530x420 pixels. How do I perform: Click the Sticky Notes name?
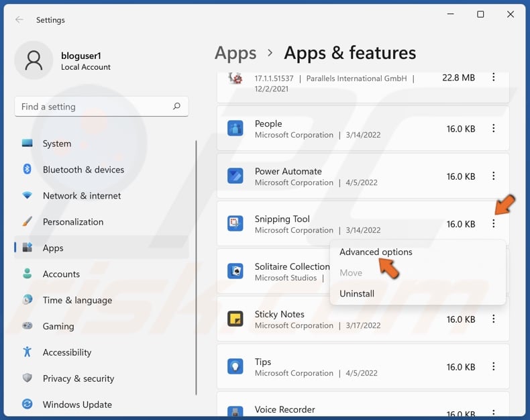[280, 314]
